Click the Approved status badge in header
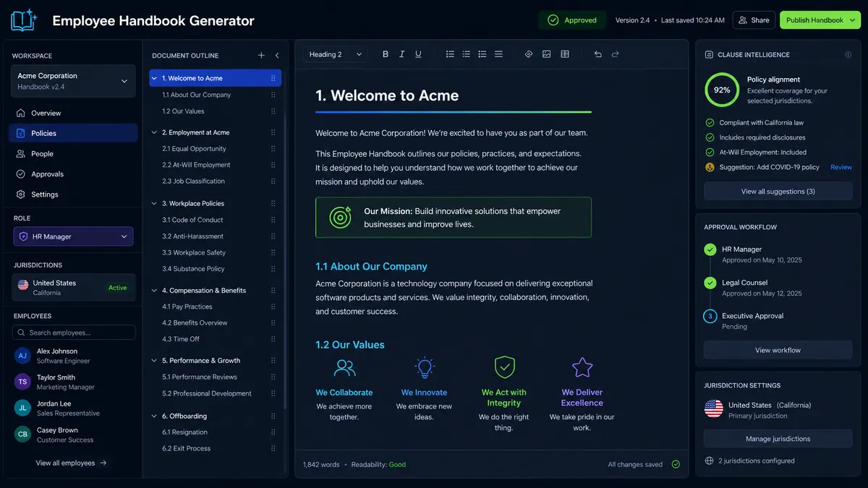This screenshot has width=868, height=488. (x=572, y=20)
